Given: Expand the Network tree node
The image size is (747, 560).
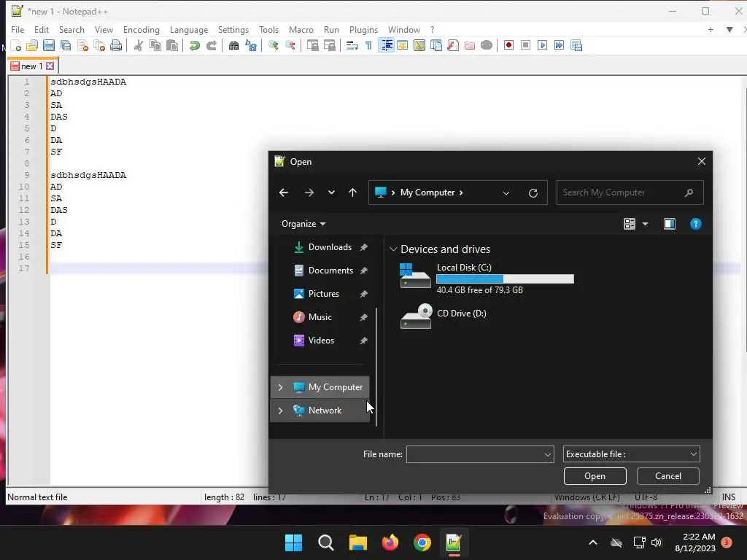Looking at the screenshot, I should pos(281,411).
